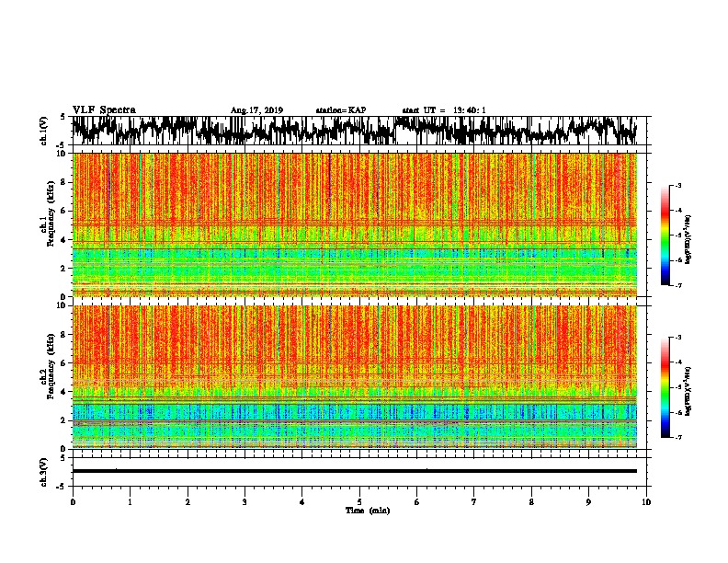Click the "-7" label on ch.1 color bar
Screen dimensions: 728x563
pos(677,285)
